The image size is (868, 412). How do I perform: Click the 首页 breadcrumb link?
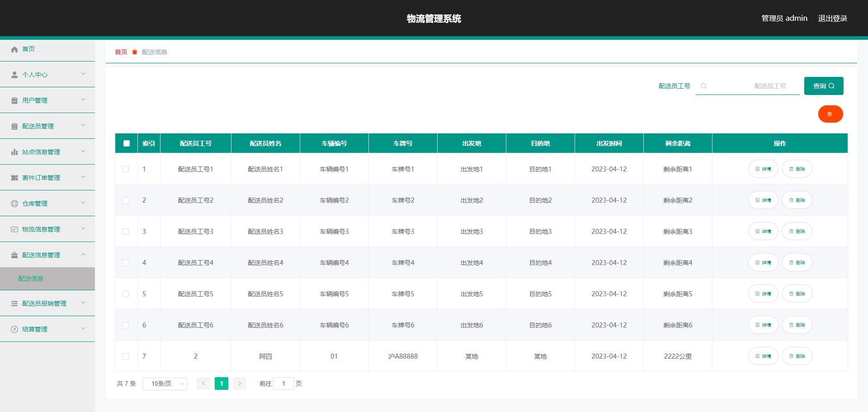(121, 52)
